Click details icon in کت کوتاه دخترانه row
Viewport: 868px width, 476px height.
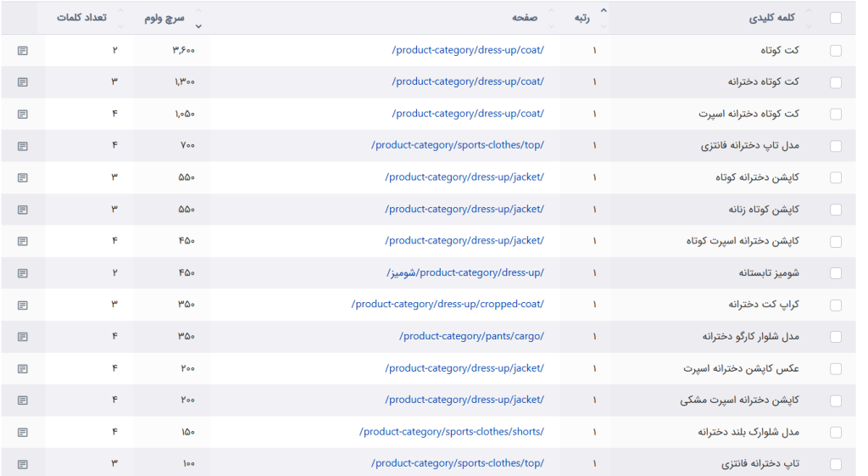[x=23, y=82]
